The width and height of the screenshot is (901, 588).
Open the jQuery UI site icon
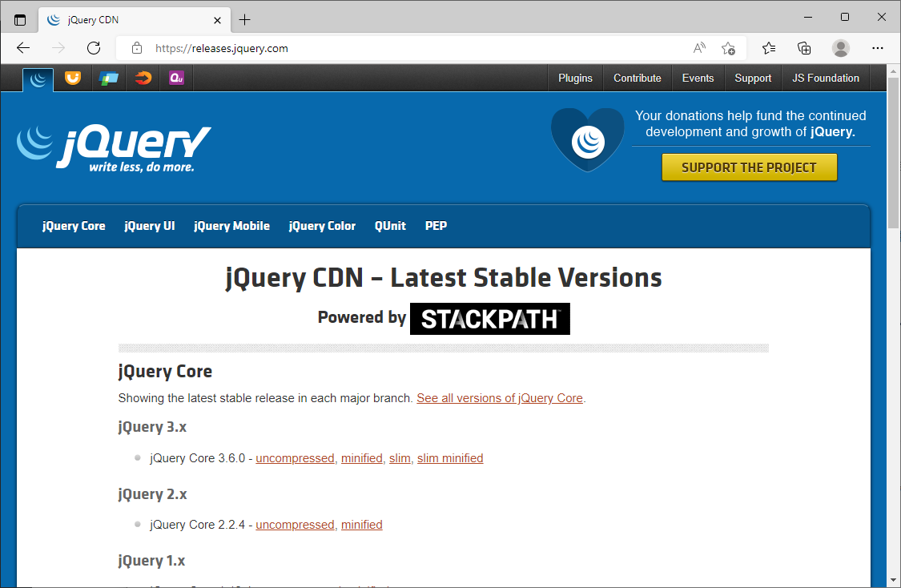[73, 79]
